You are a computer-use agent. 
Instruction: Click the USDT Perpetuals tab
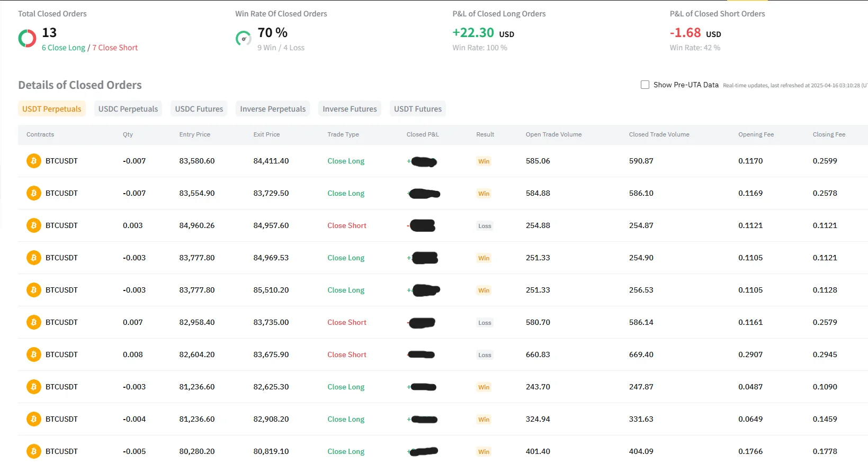tap(52, 109)
